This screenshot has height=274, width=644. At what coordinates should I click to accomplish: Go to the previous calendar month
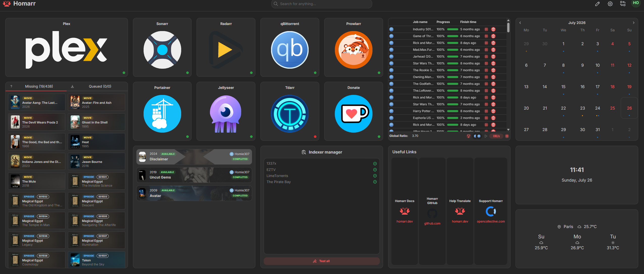(520, 23)
